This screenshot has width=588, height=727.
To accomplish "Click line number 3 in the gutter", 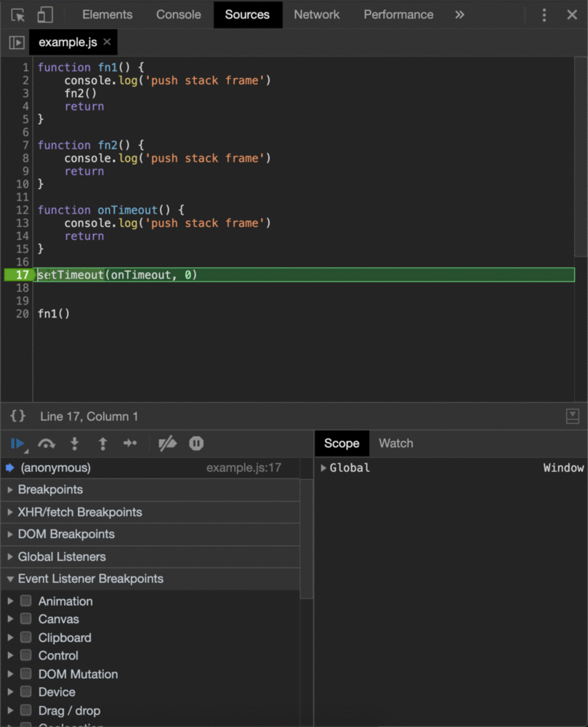I will coord(25,93).
